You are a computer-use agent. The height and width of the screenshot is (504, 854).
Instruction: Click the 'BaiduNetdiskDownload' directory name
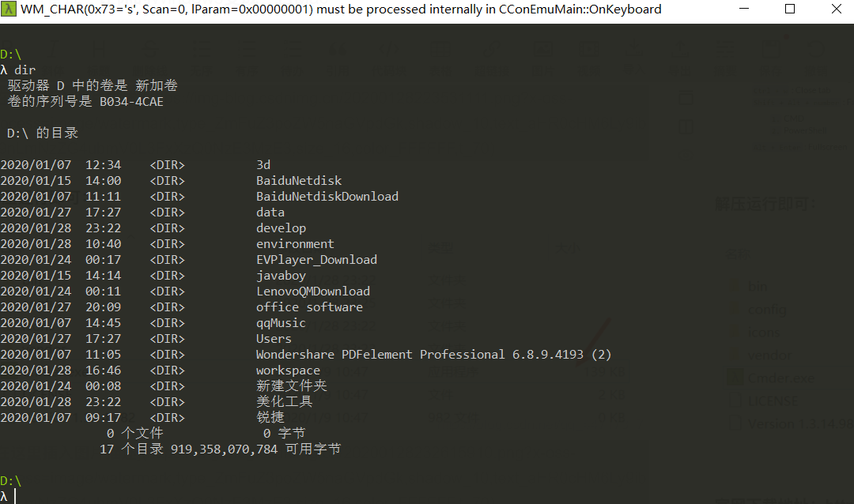(x=327, y=196)
